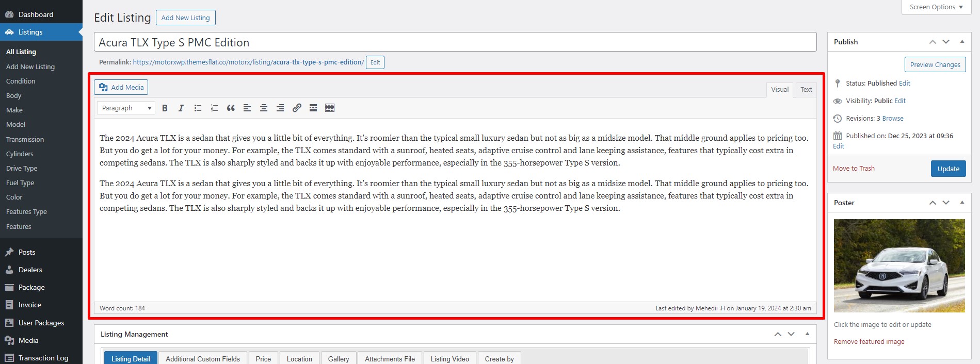Remove featured image
980x364 pixels.
(869, 342)
